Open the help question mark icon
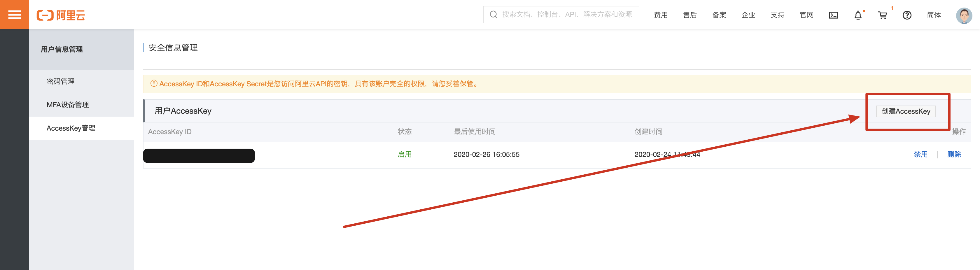The width and height of the screenshot is (980, 270). click(x=907, y=15)
